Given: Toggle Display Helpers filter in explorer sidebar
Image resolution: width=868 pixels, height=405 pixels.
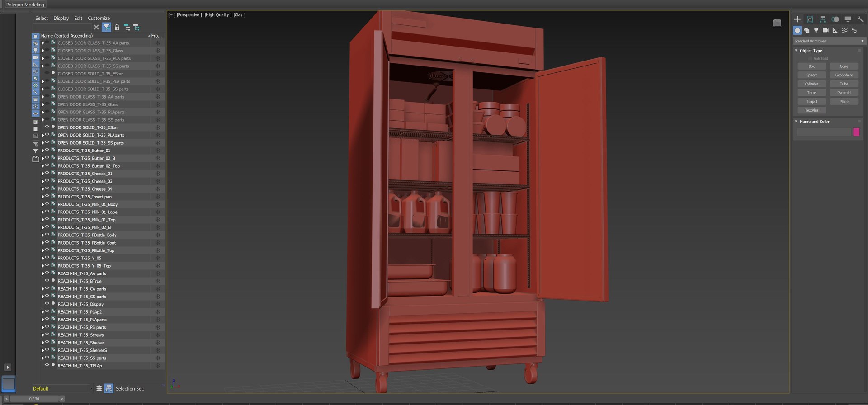Looking at the screenshot, I should click(x=35, y=65).
